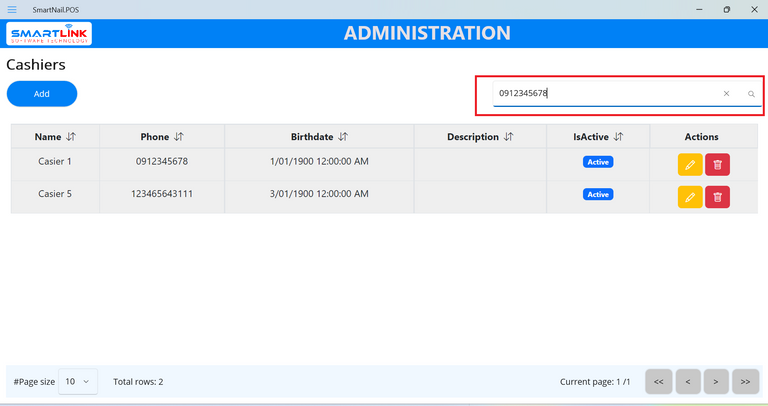Open the hamburger menu in title bar
Viewport: 768px width, 406px height.
[12, 9]
